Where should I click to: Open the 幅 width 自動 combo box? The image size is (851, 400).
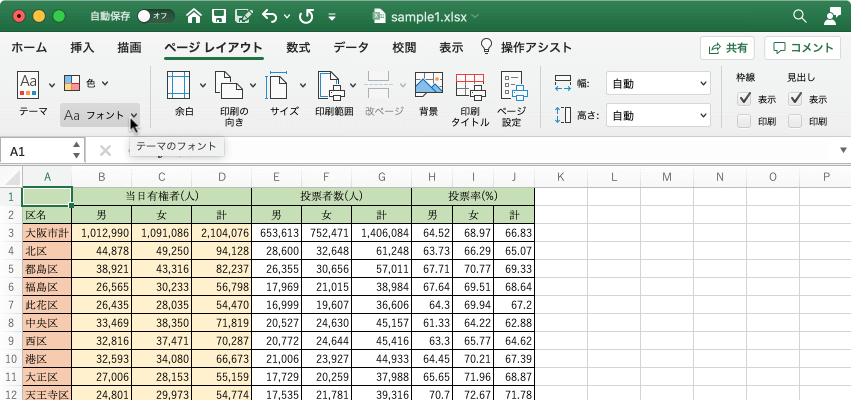(658, 84)
